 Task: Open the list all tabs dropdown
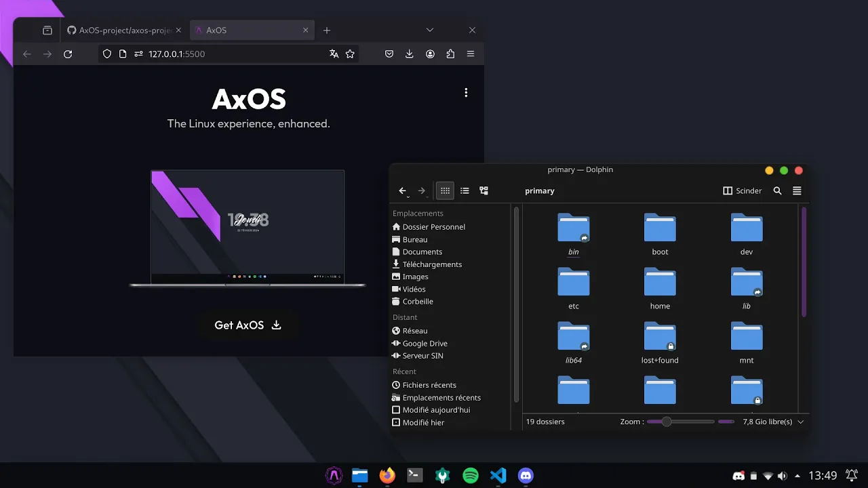(x=430, y=30)
